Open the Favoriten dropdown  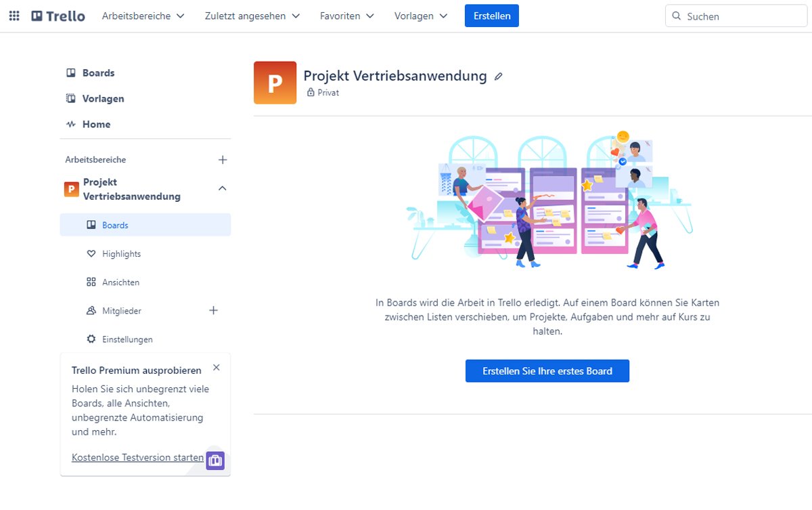[346, 16]
